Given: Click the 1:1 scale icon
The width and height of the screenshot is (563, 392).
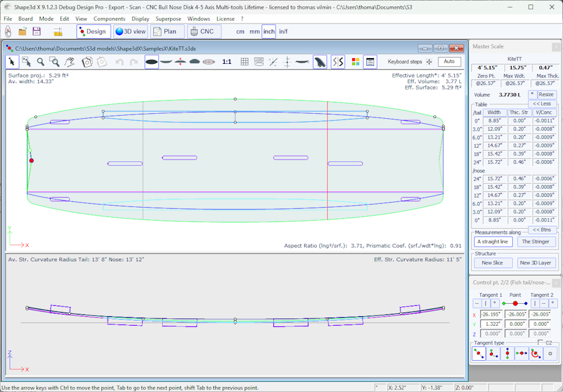Looking at the screenshot, I should pos(227,62).
